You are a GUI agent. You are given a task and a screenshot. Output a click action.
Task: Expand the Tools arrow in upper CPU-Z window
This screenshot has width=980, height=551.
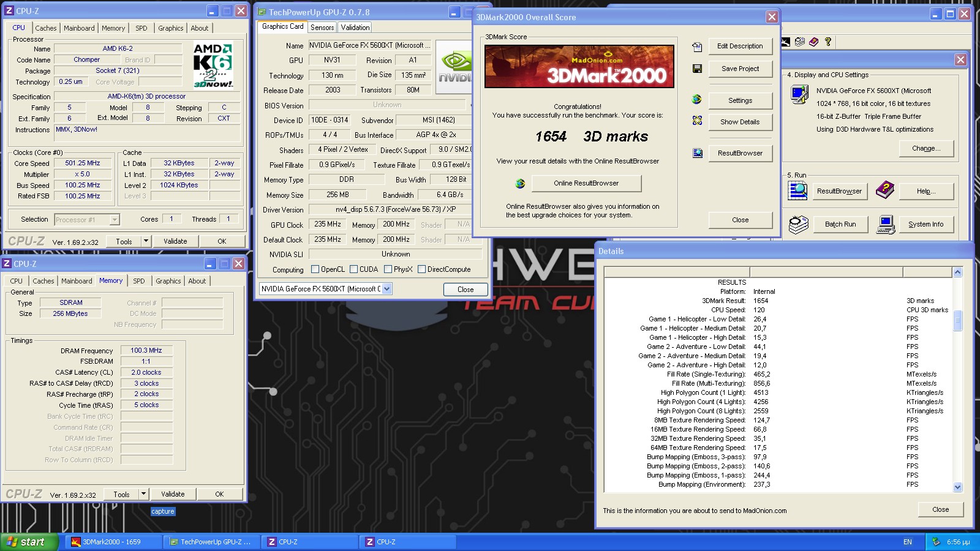coord(146,241)
